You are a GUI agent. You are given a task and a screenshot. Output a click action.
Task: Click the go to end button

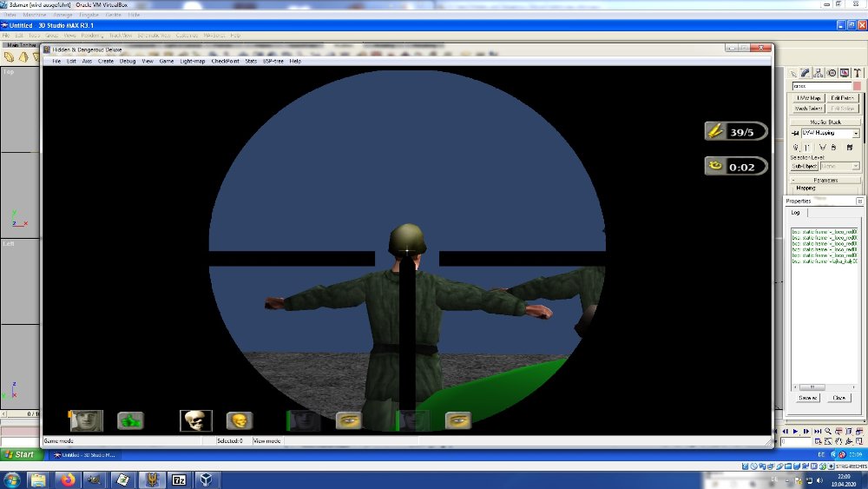point(817,432)
